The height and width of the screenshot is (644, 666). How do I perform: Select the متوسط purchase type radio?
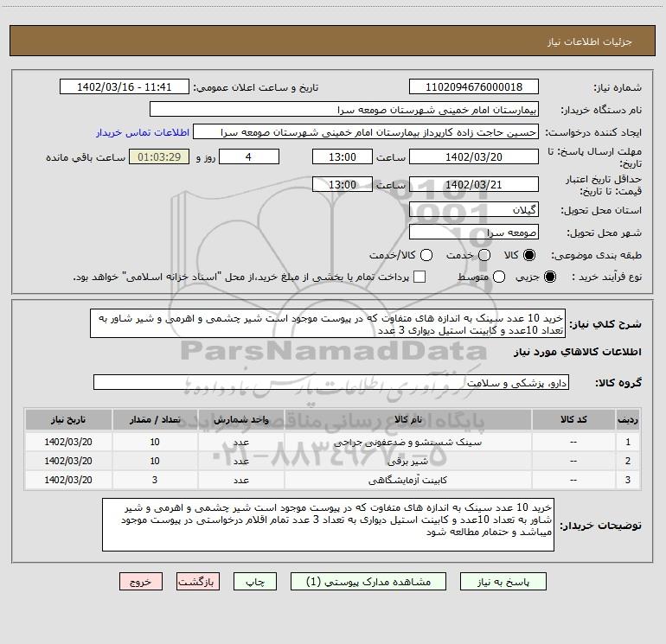499,277
